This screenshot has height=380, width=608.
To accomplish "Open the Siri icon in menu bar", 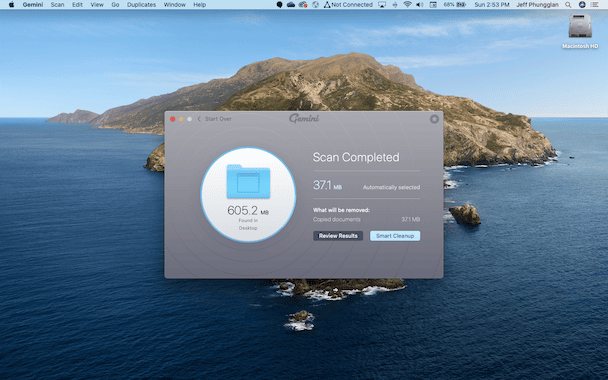I will tap(582, 5).
